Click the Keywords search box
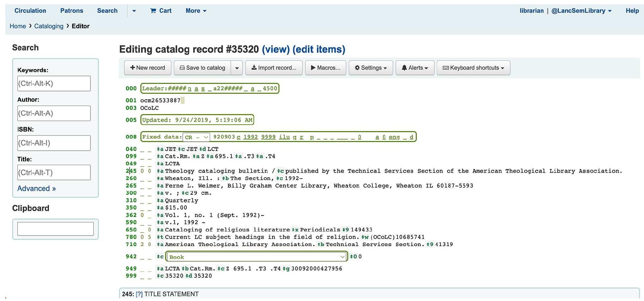644x301 pixels. coord(54,83)
